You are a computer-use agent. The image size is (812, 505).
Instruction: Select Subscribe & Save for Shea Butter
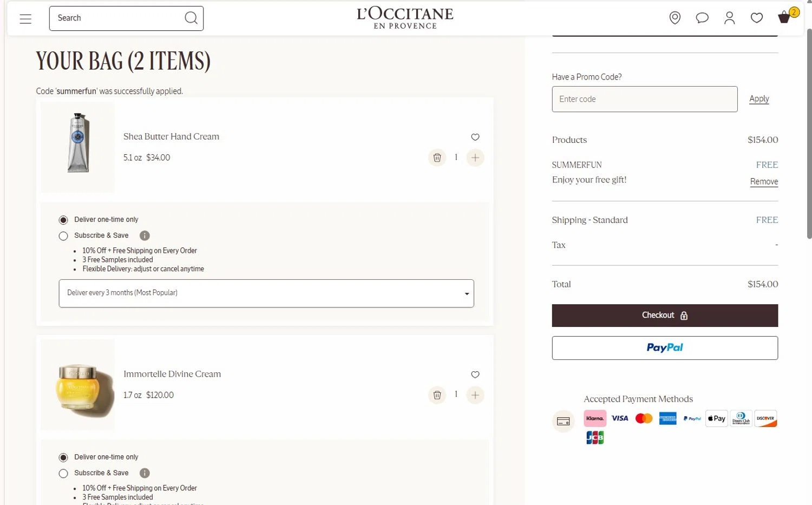coord(63,236)
